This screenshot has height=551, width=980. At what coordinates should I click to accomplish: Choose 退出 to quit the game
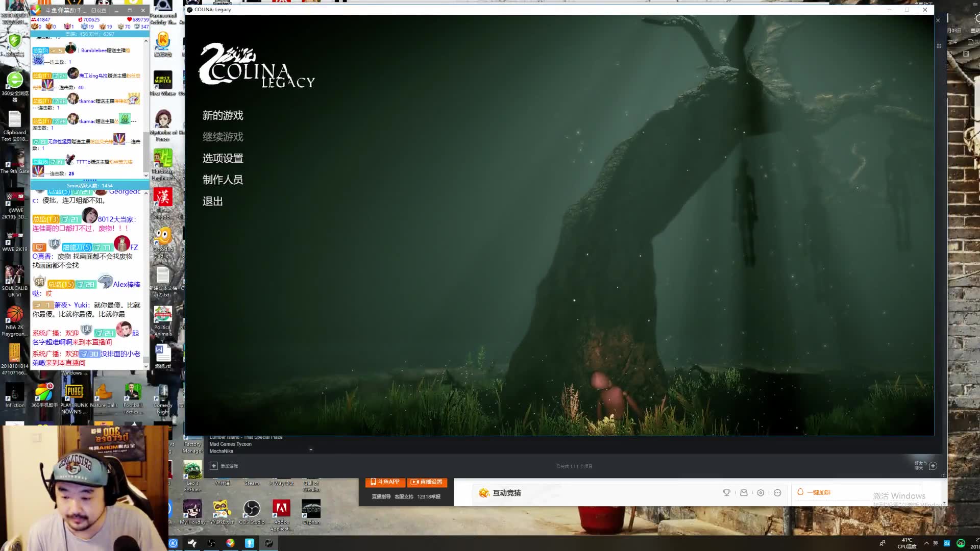tap(212, 201)
